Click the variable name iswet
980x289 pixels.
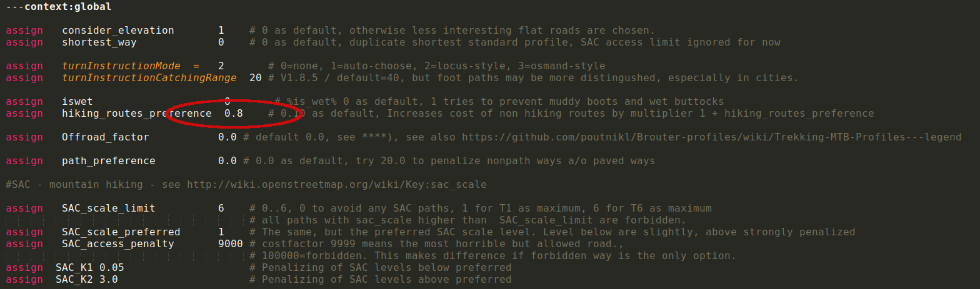click(x=77, y=101)
